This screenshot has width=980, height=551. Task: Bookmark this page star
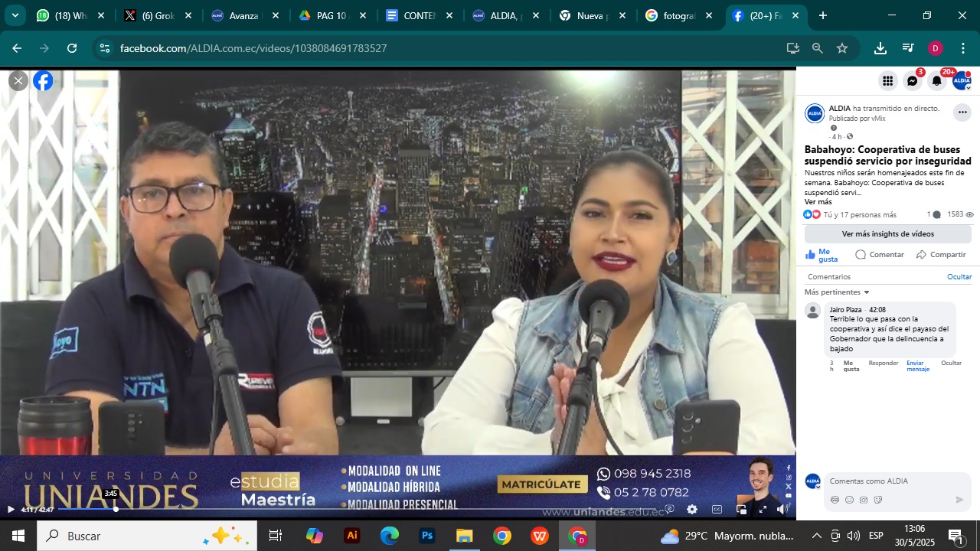(842, 48)
